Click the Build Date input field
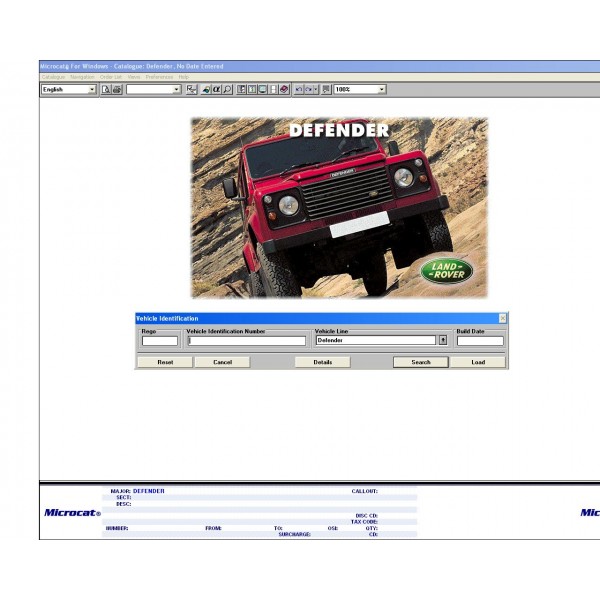600x600 pixels. [x=480, y=341]
